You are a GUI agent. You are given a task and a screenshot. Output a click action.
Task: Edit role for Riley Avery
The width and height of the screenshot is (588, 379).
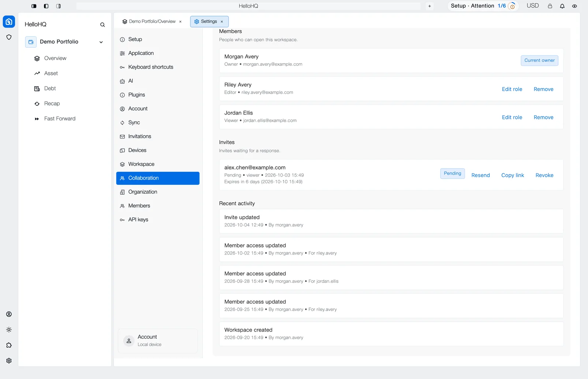point(512,89)
